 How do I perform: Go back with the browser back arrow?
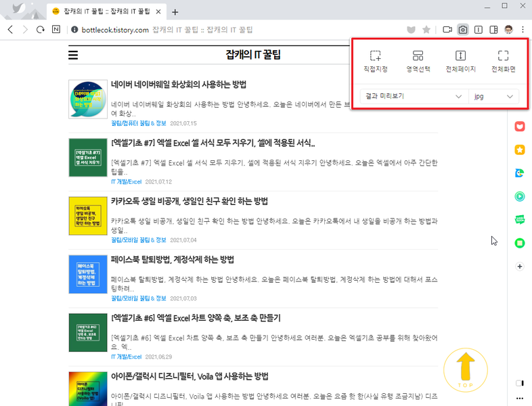coord(11,30)
